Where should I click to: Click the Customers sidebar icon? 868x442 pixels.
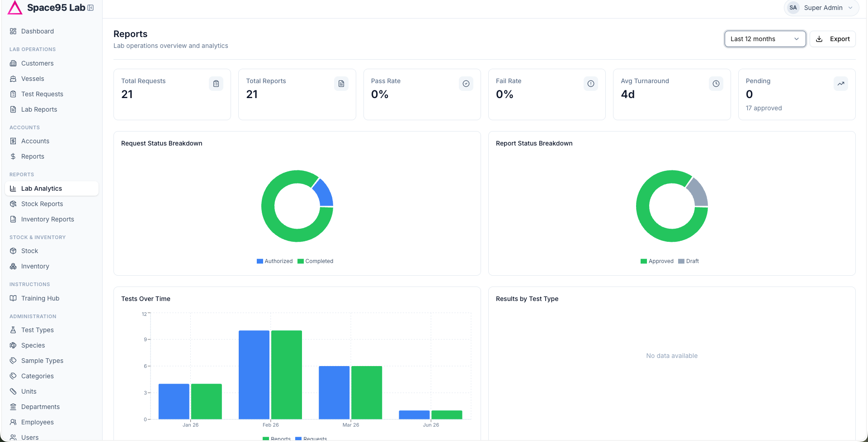(x=13, y=63)
